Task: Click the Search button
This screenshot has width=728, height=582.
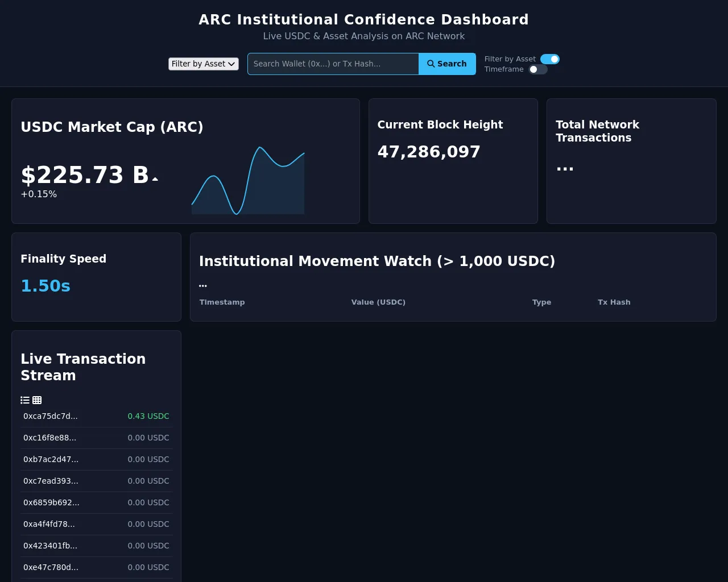Action: pos(447,64)
